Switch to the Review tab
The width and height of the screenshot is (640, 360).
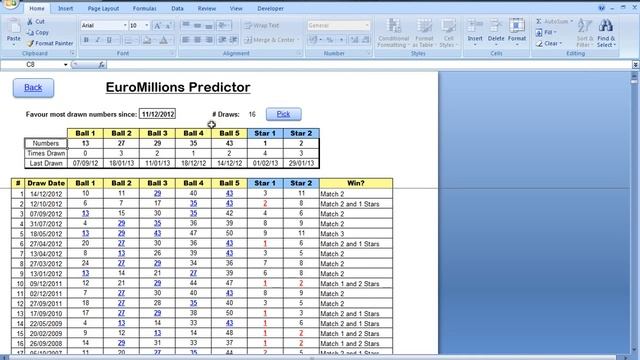point(207,8)
